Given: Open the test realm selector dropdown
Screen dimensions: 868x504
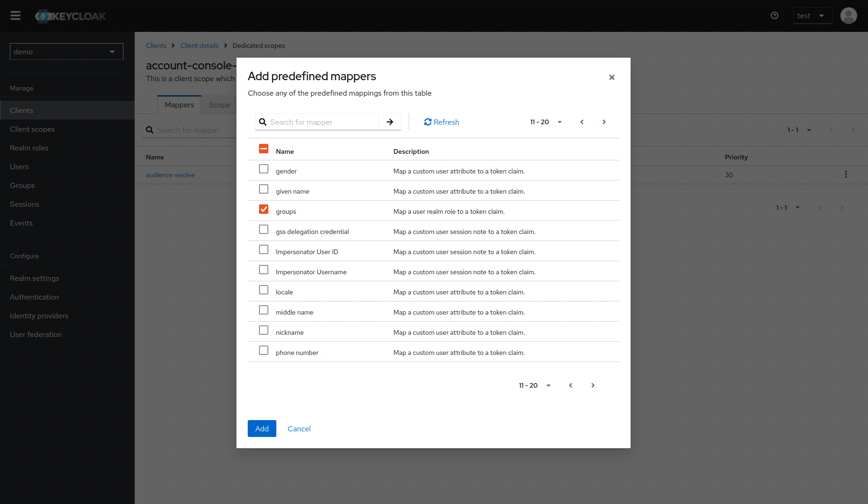Looking at the screenshot, I should (812, 15).
